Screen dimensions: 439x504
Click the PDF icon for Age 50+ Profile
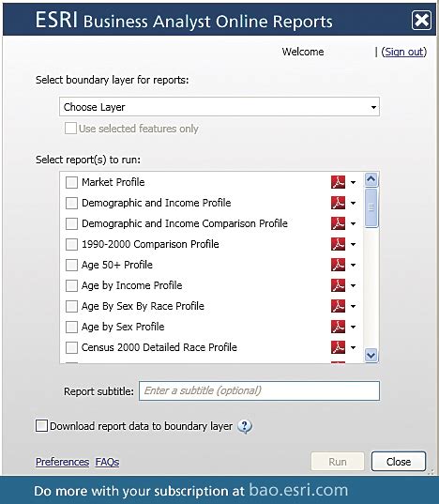(338, 265)
